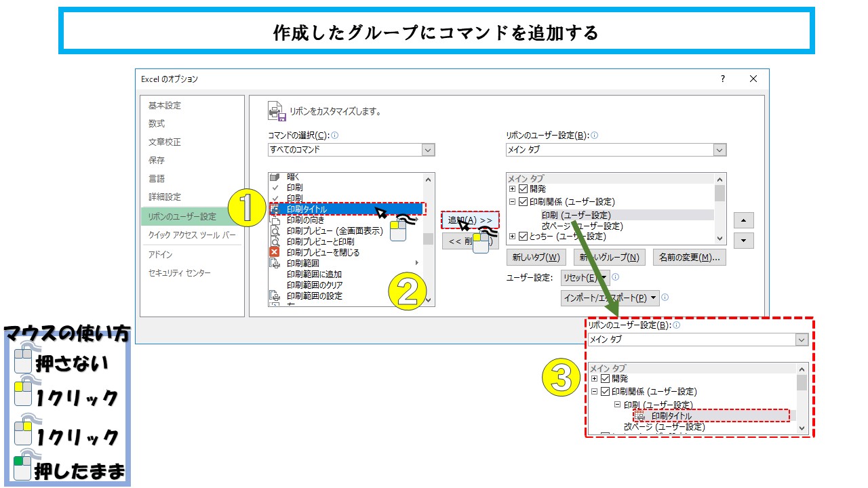Open the 印刷範囲 submenu arrow in the command list
The height and width of the screenshot is (488, 868).
(x=417, y=263)
